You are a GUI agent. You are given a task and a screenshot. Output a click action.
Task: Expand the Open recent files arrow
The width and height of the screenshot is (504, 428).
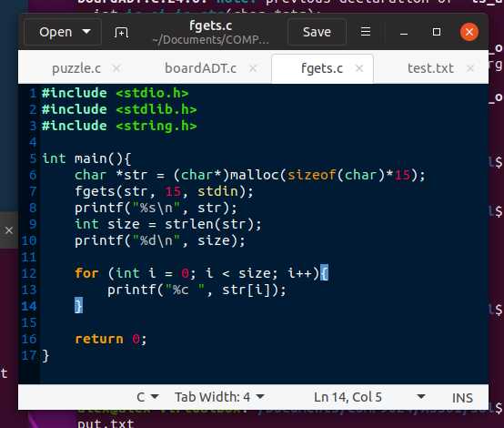[86, 32]
